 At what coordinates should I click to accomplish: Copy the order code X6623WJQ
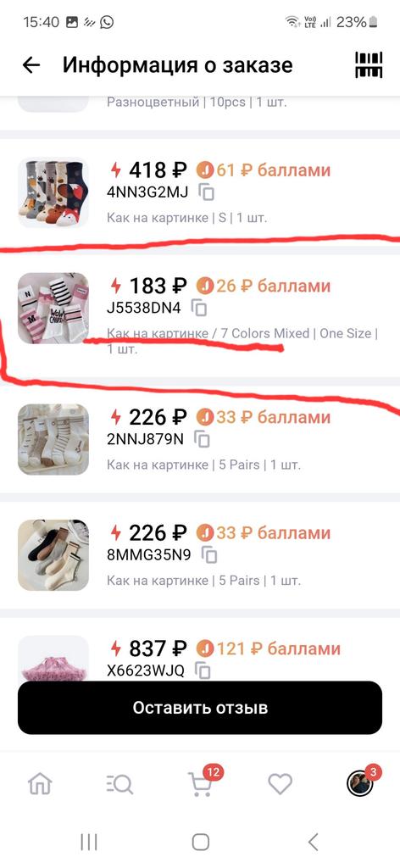click(203, 671)
